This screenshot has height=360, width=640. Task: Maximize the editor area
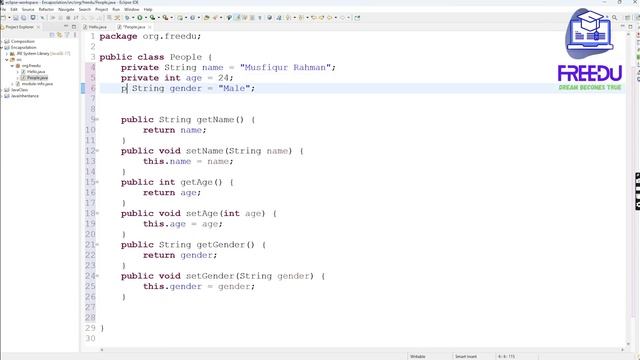(x=630, y=27)
